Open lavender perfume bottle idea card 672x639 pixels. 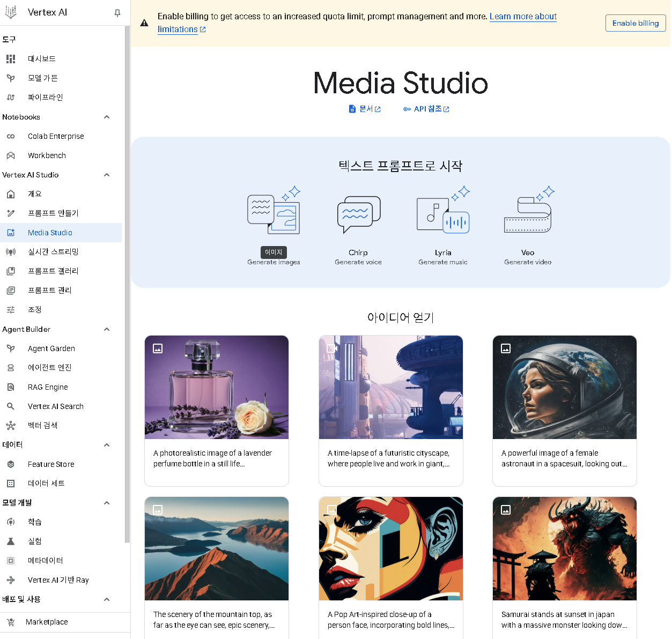(x=217, y=411)
